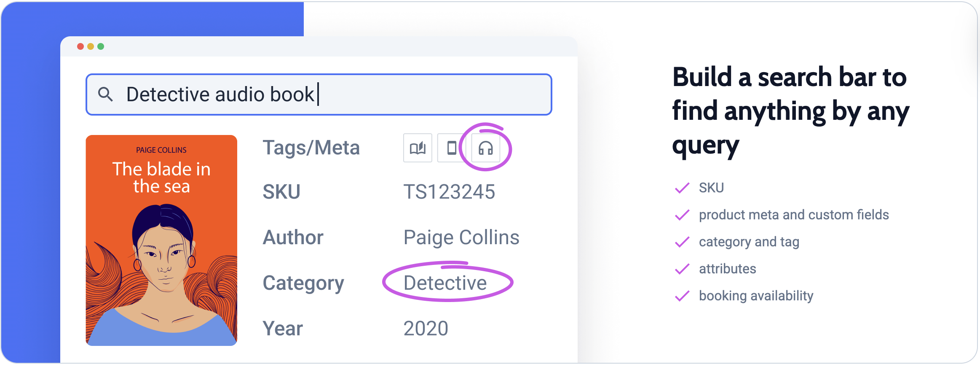Click into the 'Detective audio book' search field
Image resolution: width=980 pixels, height=367 pixels.
tap(319, 94)
